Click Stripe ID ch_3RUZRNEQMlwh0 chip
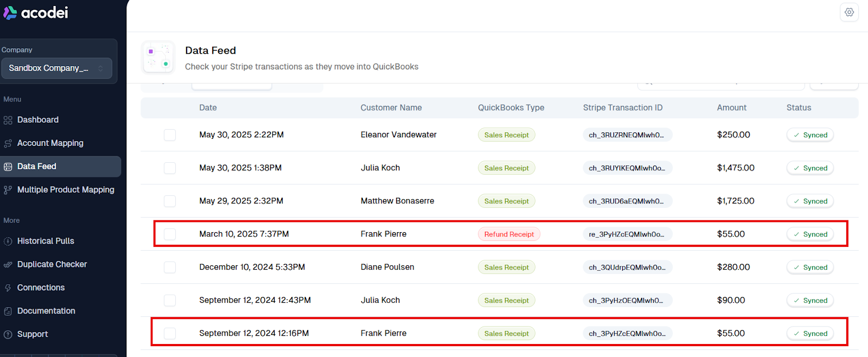868x357 pixels. tap(627, 135)
